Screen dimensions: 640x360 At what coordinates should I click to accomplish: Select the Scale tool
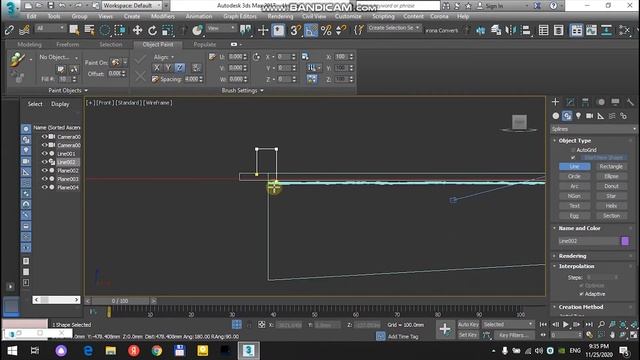coord(167,30)
